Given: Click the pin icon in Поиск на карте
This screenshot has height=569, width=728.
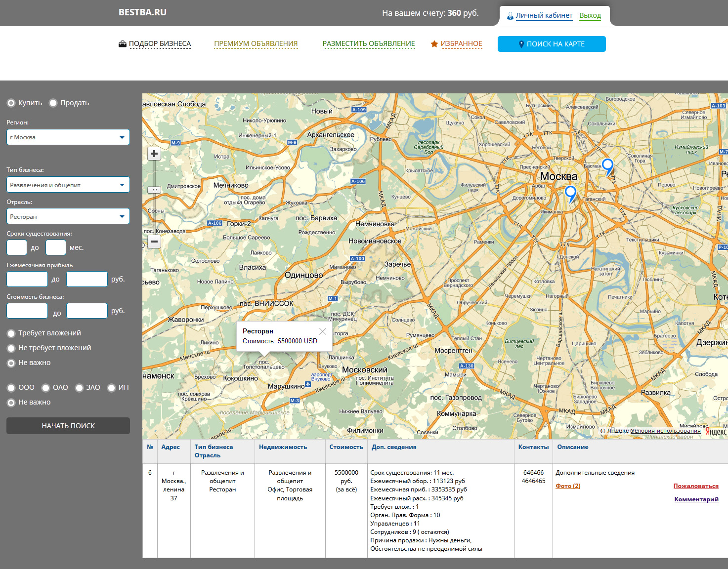Looking at the screenshot, I should tap(521, 44).
